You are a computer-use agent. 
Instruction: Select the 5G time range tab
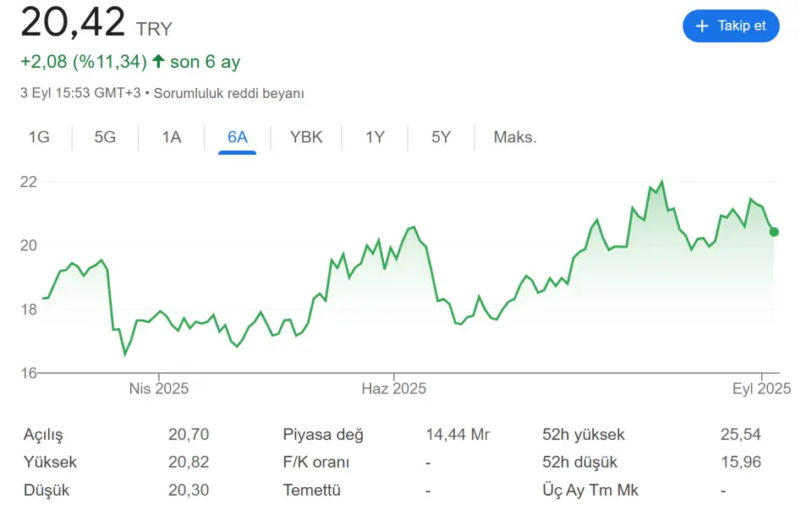[105, 137]
